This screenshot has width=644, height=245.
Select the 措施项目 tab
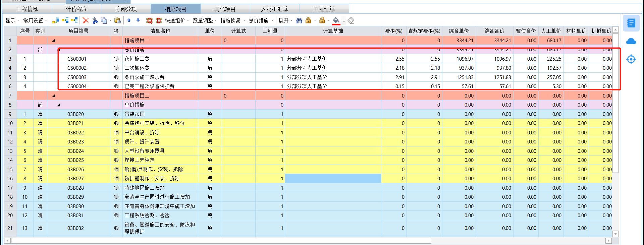[176, 9]
